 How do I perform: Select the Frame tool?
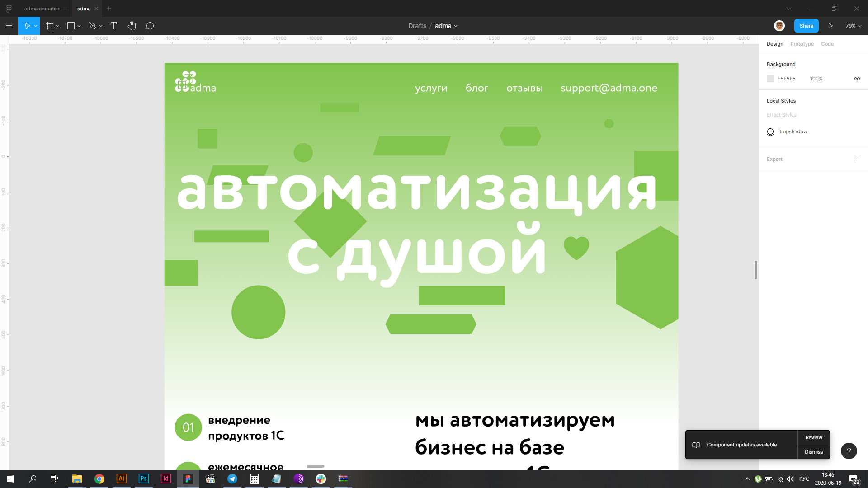coord(50,26)
